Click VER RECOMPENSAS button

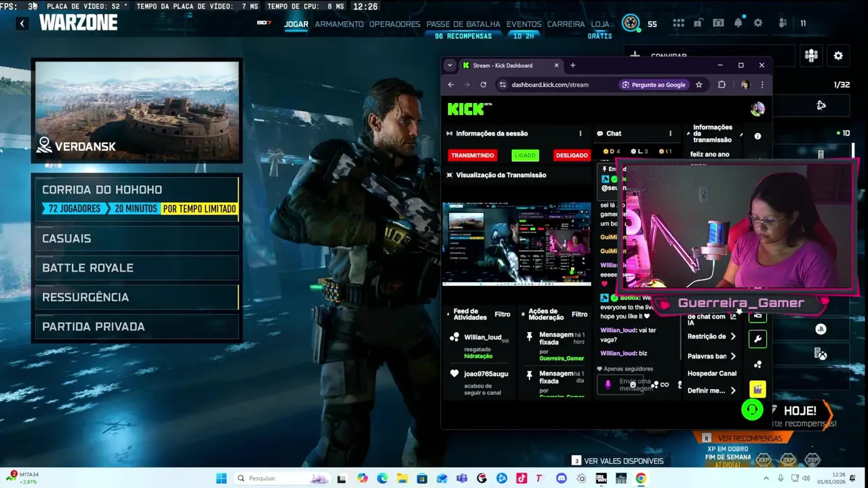coord(744,438)
